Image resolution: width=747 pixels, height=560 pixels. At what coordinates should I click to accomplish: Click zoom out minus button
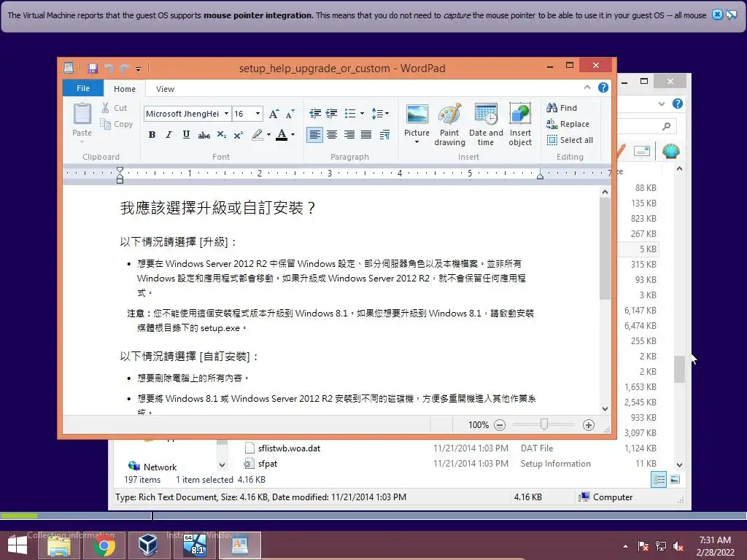[499, 425]
